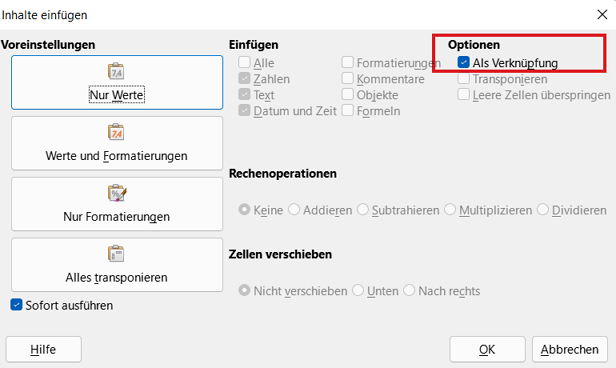Enable the Formeln checkbox
The width and height of the screenshot is (616, 368).
(x=348, y=110)
